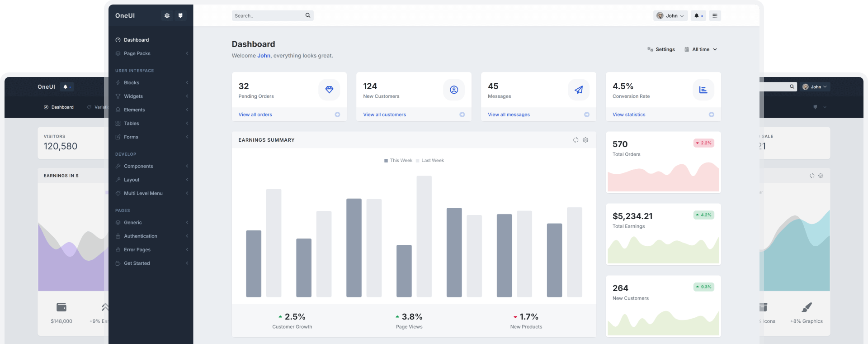Image resolution: width=868 pixels, height=344 pixels.
Task: Click the search magnifier icon
Action: (308, 15)
